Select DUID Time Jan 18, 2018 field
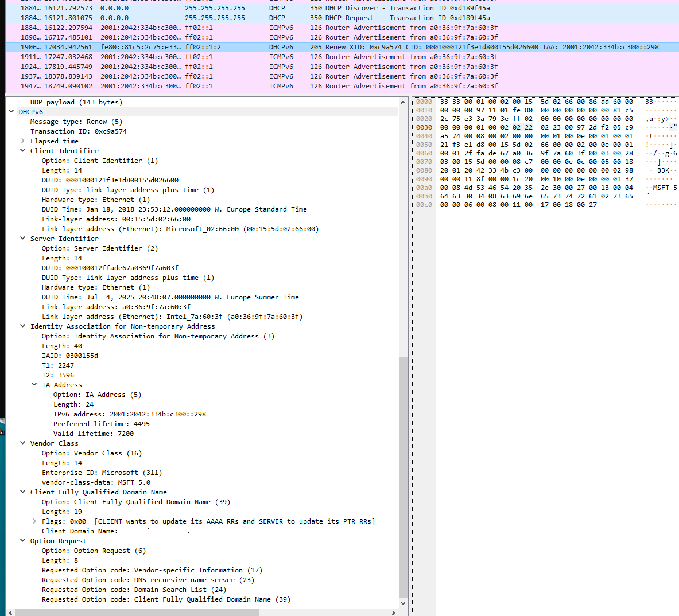Image resolution: width=679 pixels, height=616 pixels. (x=174, y=209)
